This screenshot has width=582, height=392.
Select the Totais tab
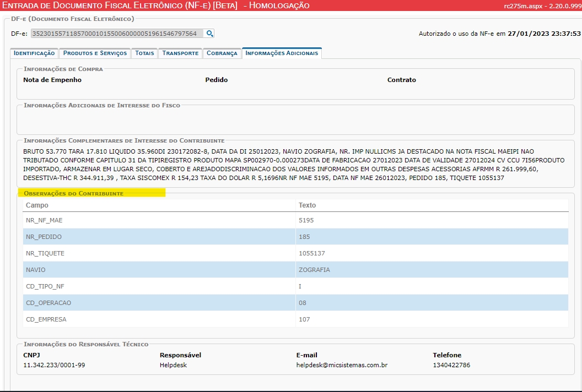pos(144,53)
